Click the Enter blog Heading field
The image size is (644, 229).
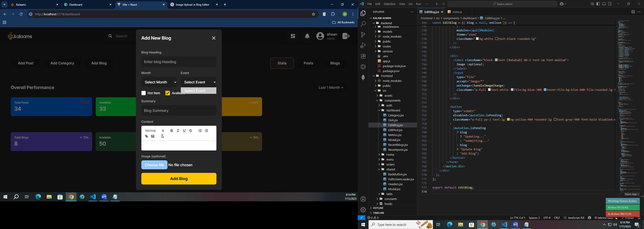[x=179, y=62]
